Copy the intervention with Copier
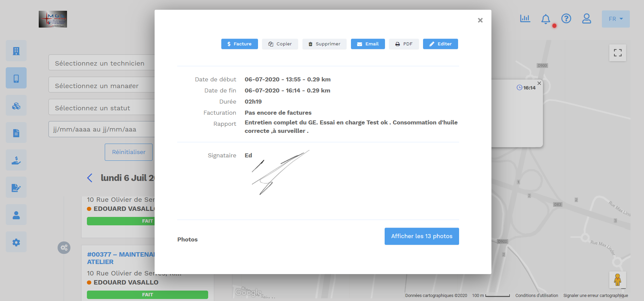Image resolution: width=644 pixels, height=301 pixels. point(280,44)
